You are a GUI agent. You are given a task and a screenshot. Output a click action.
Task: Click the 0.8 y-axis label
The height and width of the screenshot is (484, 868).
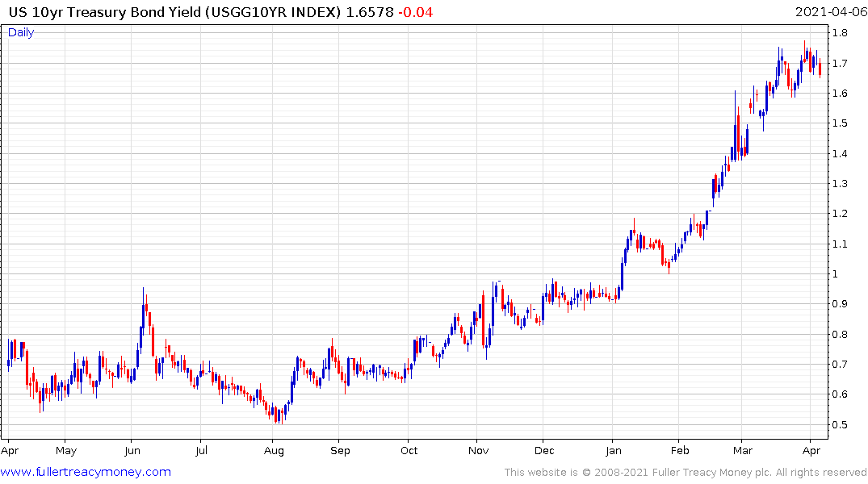(x=840, y=334)
